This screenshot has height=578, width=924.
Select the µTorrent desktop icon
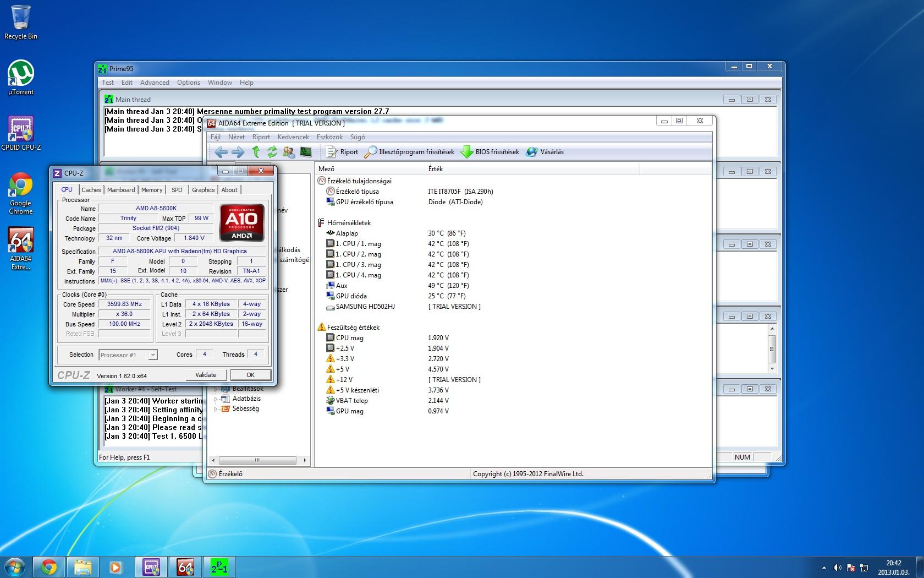(x=21, y=78)
